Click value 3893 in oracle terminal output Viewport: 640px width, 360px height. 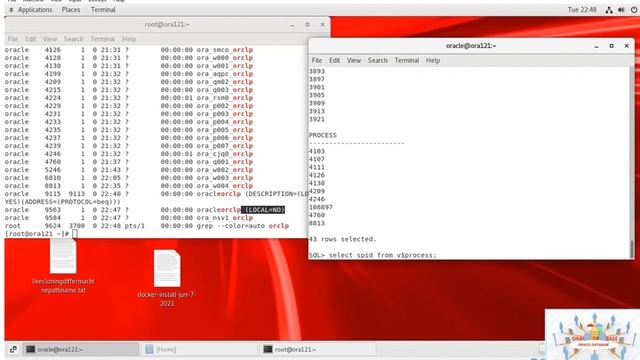point(317,71)
